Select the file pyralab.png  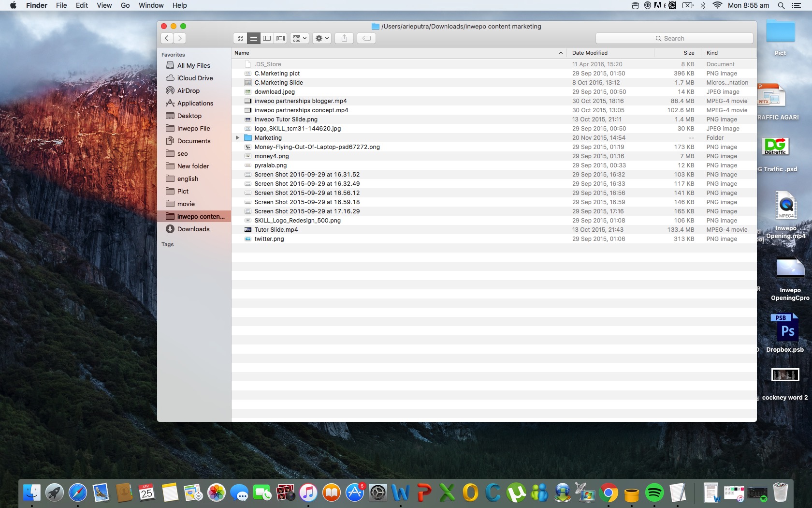coord(494,165)
